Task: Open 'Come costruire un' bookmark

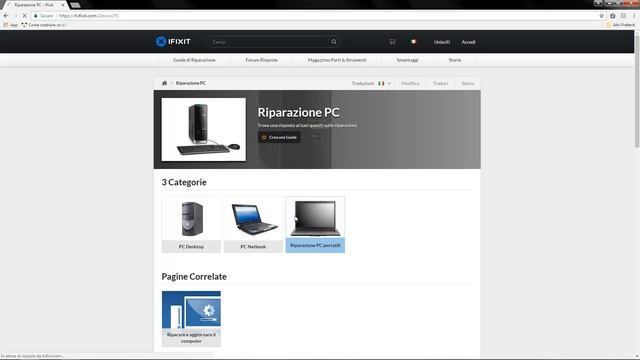Action: click(x=43, y=25)
